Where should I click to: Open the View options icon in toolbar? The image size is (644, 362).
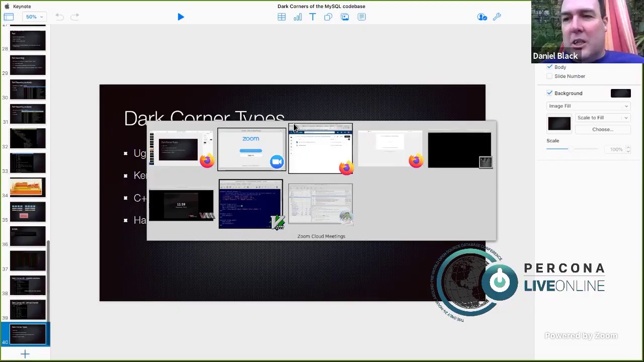click(x=9, y=17)
